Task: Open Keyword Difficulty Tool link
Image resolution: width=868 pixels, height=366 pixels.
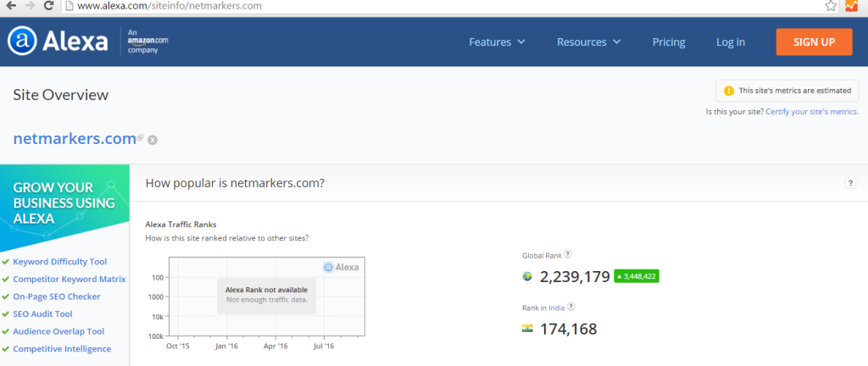Action: point(60,262)
